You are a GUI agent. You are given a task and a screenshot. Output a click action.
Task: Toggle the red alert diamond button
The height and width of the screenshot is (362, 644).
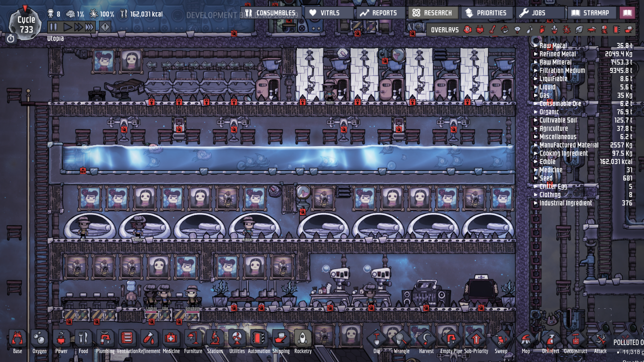tap(105, 27)
